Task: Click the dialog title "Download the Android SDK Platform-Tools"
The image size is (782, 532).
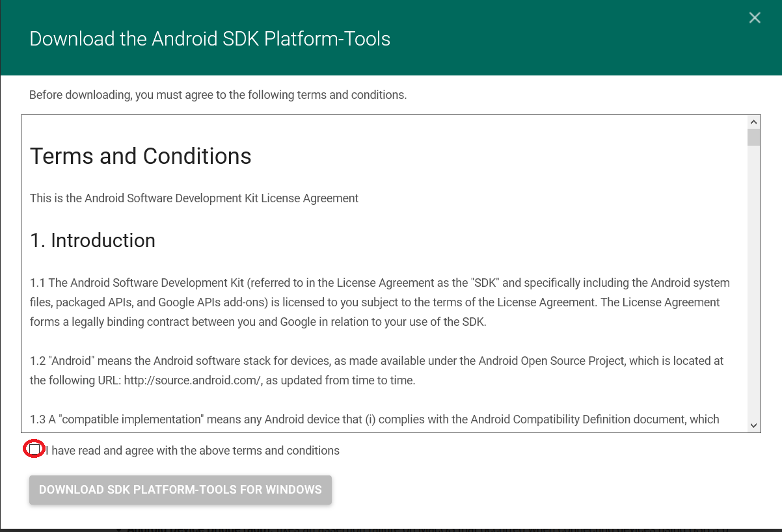Action: (x=210, y=39)
